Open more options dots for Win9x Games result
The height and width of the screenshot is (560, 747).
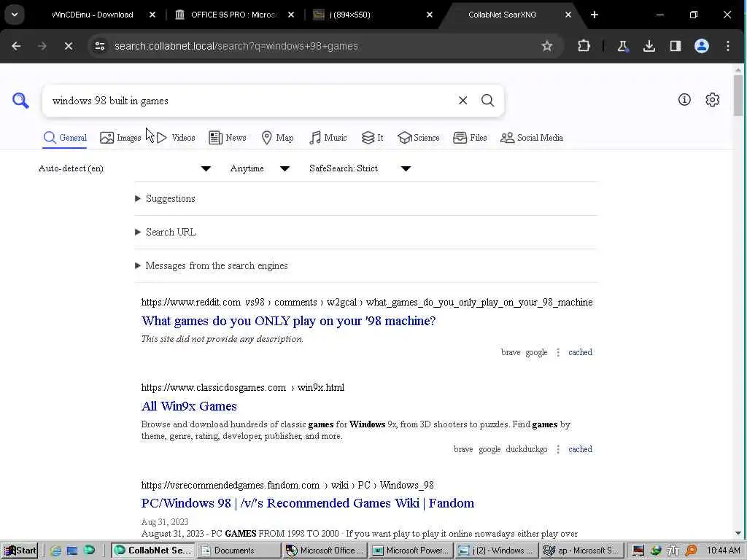[x=558, y=449]
